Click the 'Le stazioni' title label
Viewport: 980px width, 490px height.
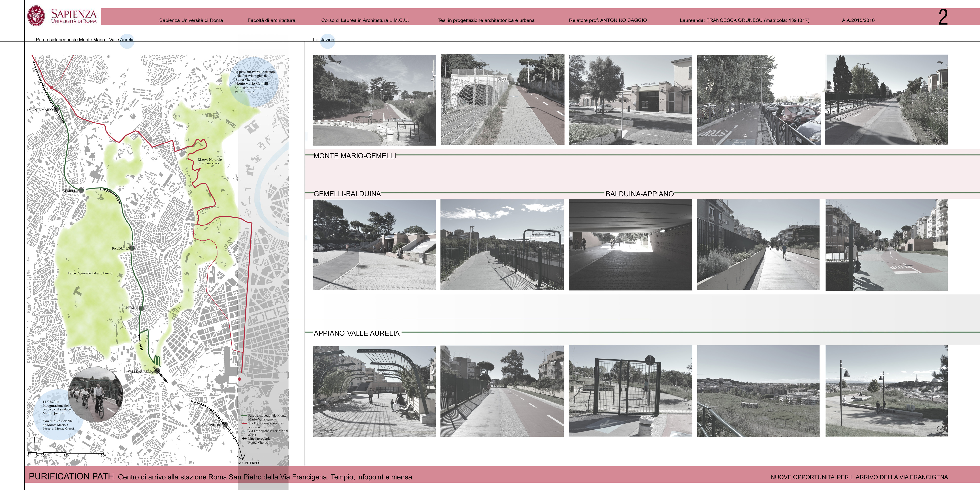click(324, 40)
